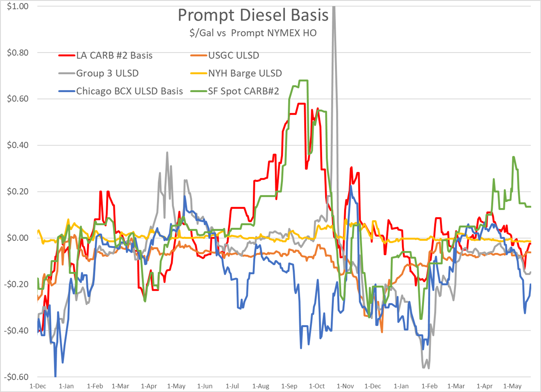Select the 1-Sep x-axis label
Viewport: 541px width, 392px height.
pos(289,386)
